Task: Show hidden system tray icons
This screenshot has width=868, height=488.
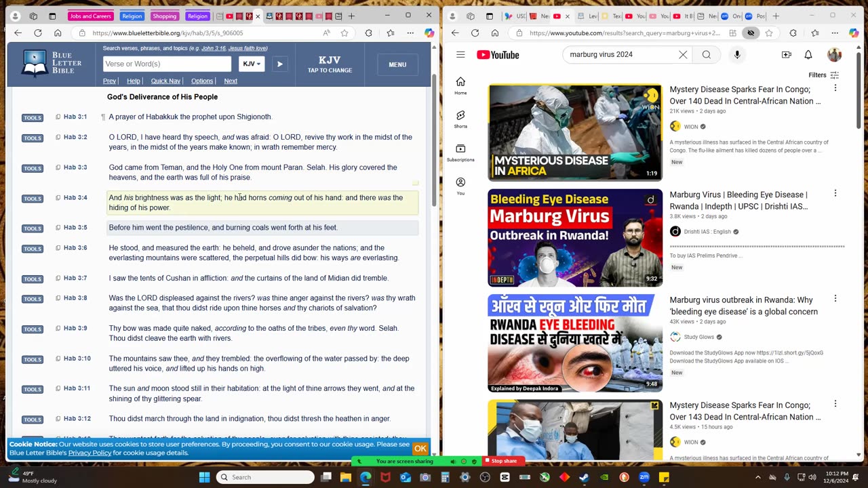Action: (x=758, y=477)
